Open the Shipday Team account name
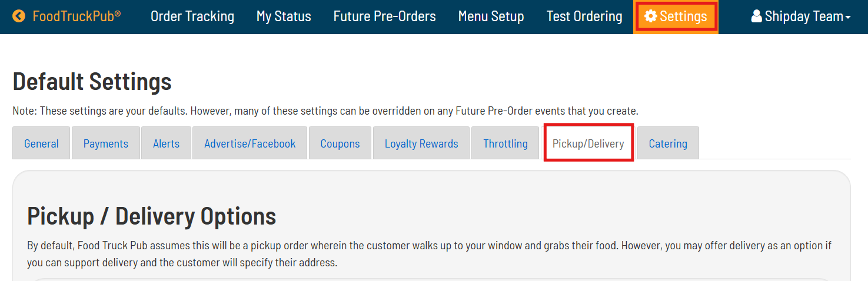Image resolution: width=868 pixels, height=281 pixels. 803,16
